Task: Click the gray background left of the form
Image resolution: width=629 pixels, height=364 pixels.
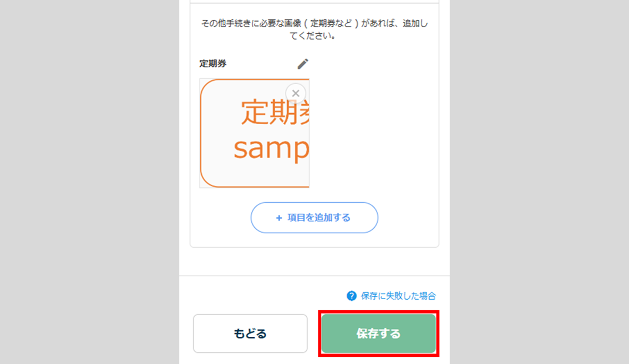Action: [x=89, y=183]
